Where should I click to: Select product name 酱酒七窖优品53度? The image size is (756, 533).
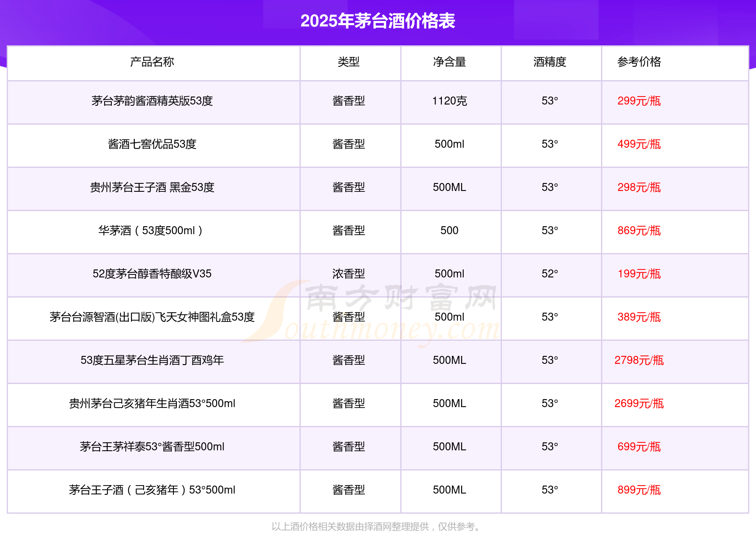[152, 144]
